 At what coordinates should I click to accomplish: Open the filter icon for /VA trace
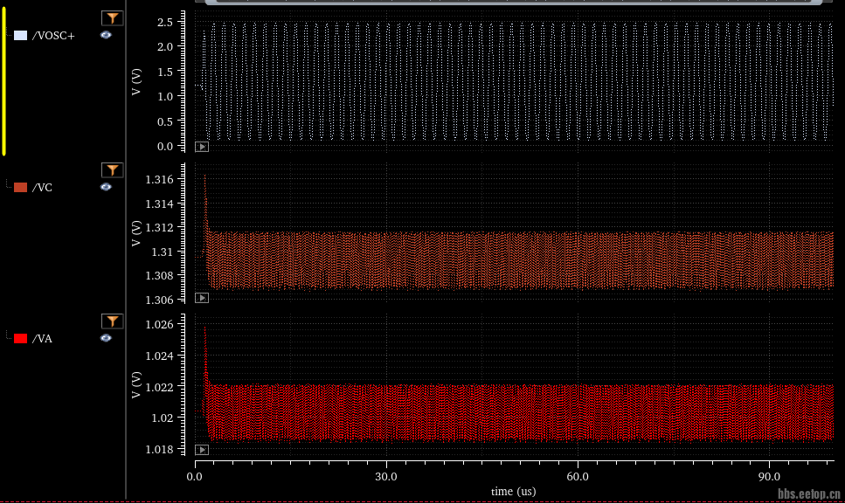pos(112,321)
